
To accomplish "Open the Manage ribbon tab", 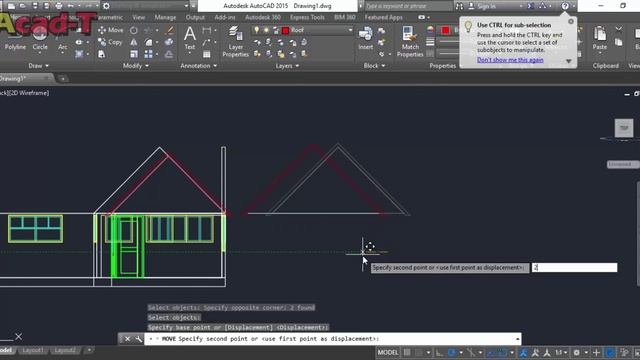I will click(x=165, y=17).
